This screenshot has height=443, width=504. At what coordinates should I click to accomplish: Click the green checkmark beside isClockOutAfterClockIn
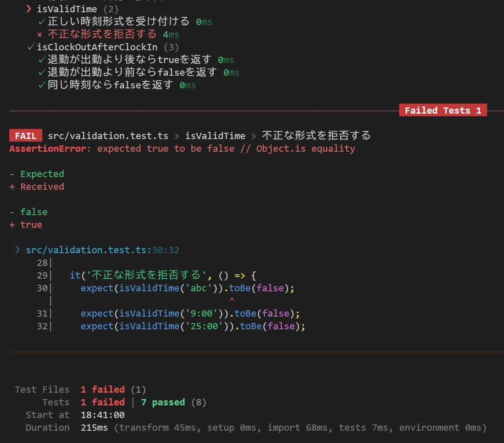point(31,47)
